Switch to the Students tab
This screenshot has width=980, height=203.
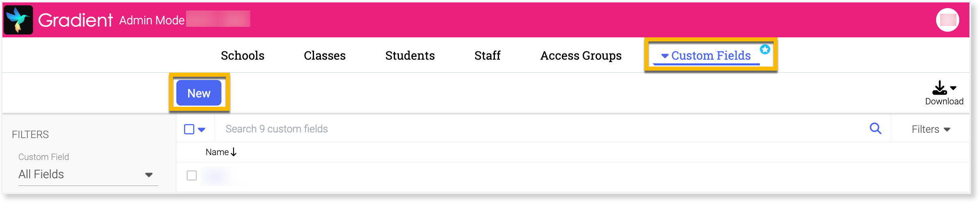[410, 56]
